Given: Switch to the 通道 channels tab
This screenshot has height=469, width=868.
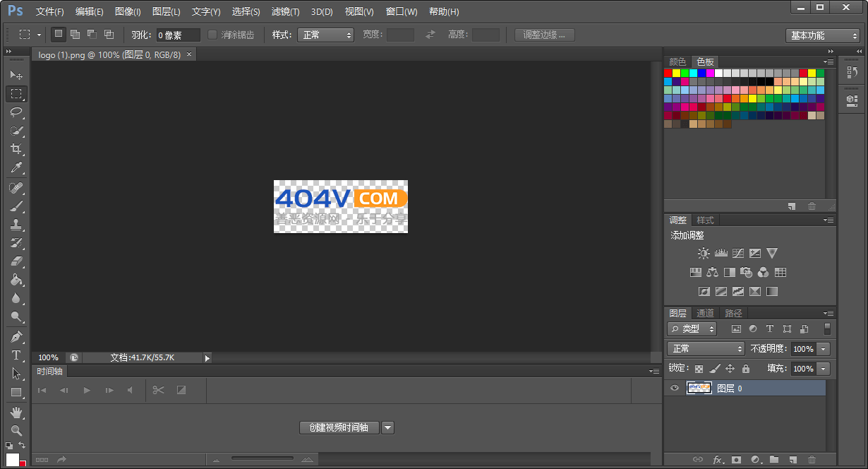Looking at the screenshot, I should click(704, 312).
